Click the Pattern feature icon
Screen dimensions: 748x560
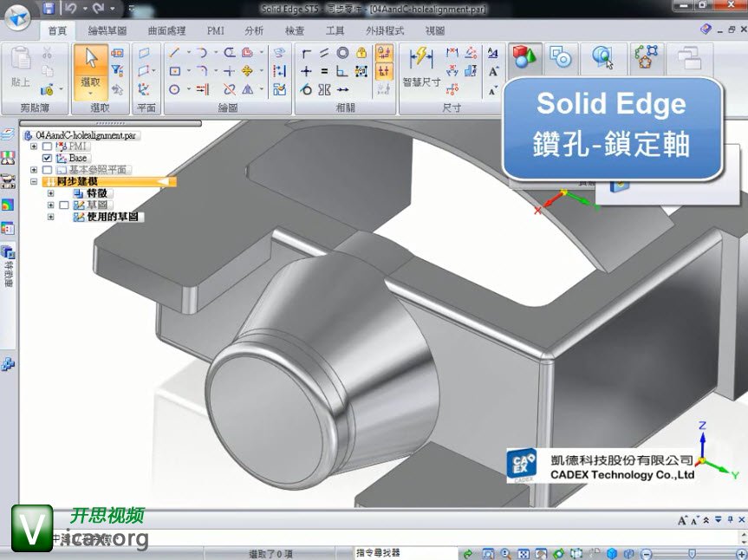pyautogui.click(x=647, y=57)
